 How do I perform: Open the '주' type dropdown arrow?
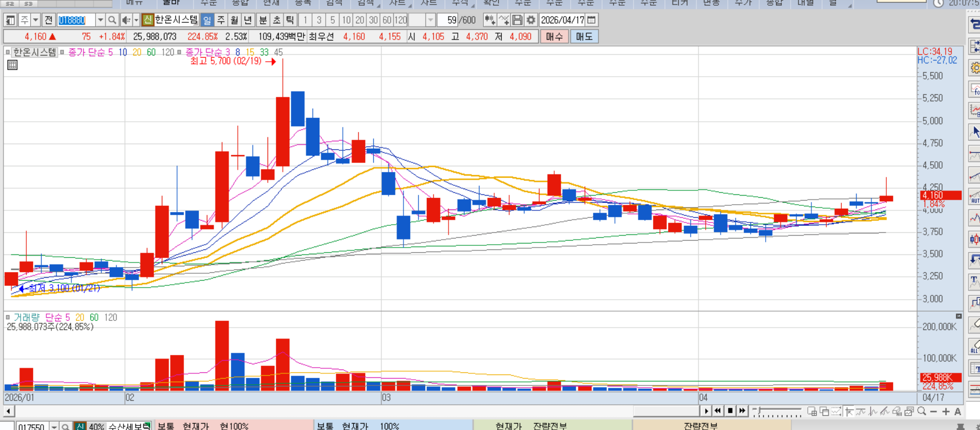click(x=35, y=20)
